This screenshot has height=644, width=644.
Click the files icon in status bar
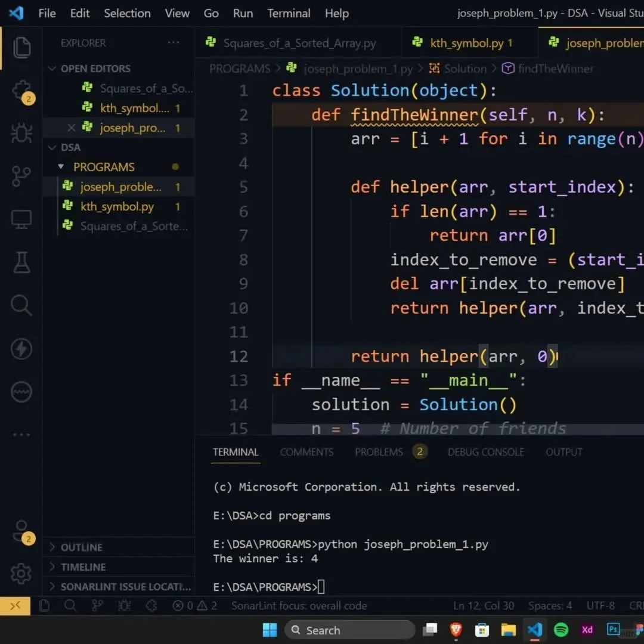[x=44, y=606]
